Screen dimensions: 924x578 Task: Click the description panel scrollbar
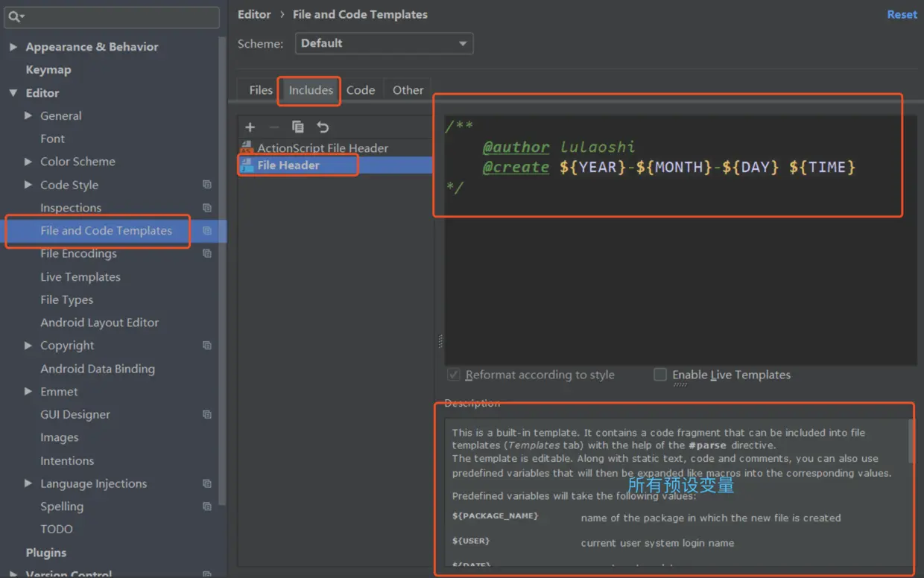pos(911,441)
